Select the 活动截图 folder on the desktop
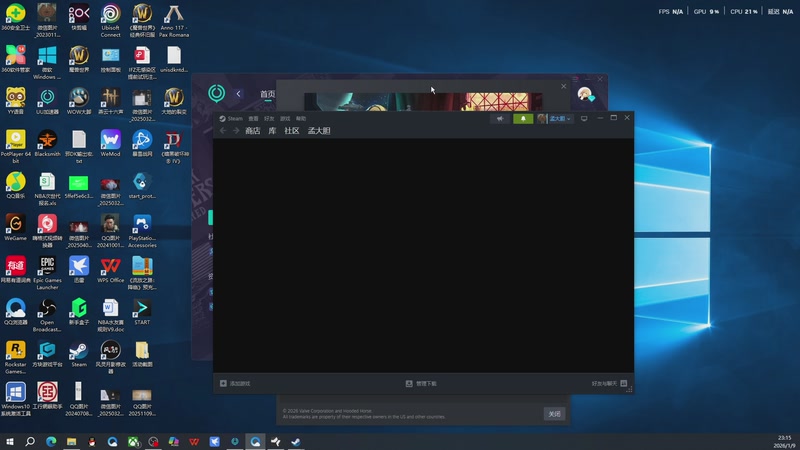800x450 pixels. click(142, 354)
